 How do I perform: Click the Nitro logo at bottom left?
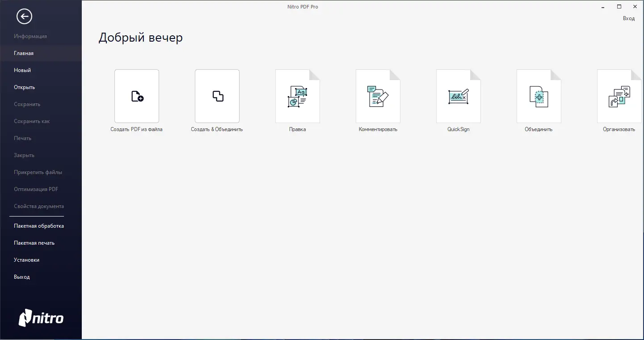pos(41,318)
